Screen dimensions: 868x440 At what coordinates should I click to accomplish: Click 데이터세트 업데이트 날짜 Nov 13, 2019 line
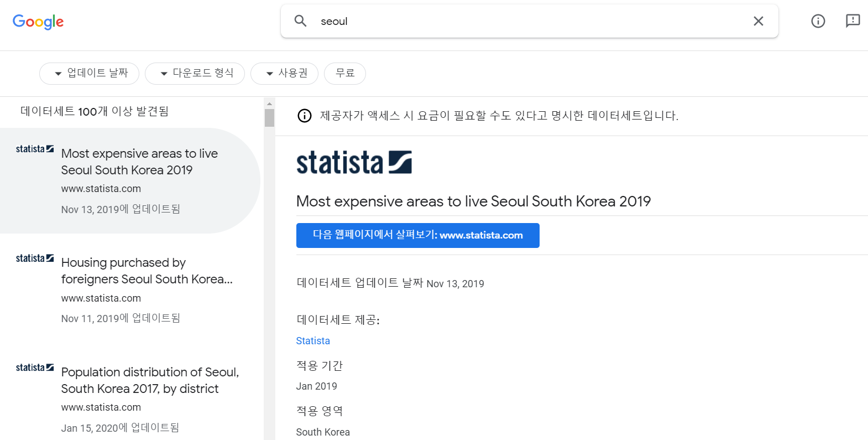(x=390, y=283)
